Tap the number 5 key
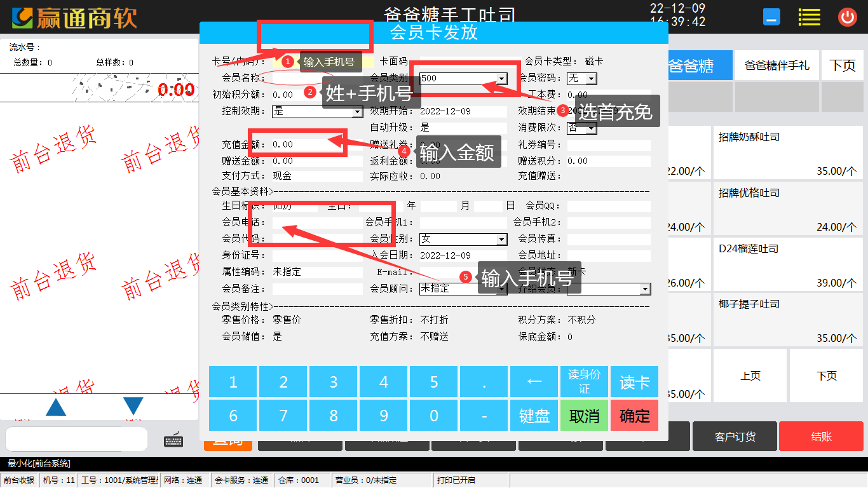The image size is (868, 488). (x=434, y=382)
